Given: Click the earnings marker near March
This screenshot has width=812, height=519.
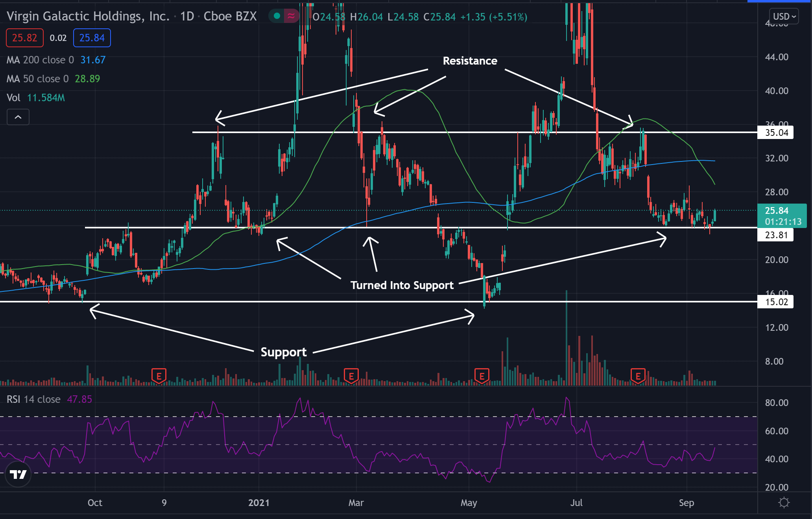Looking at the screenshot, I should [x=351, y=376].
